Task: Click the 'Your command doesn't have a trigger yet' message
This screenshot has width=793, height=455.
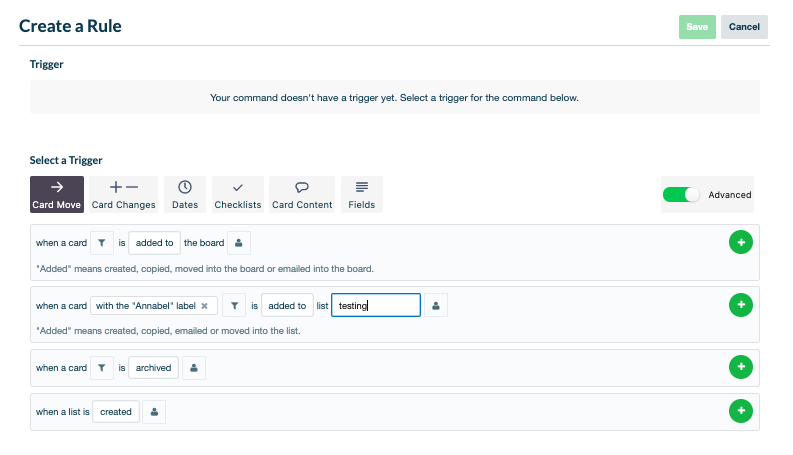Action: point(394,98)
